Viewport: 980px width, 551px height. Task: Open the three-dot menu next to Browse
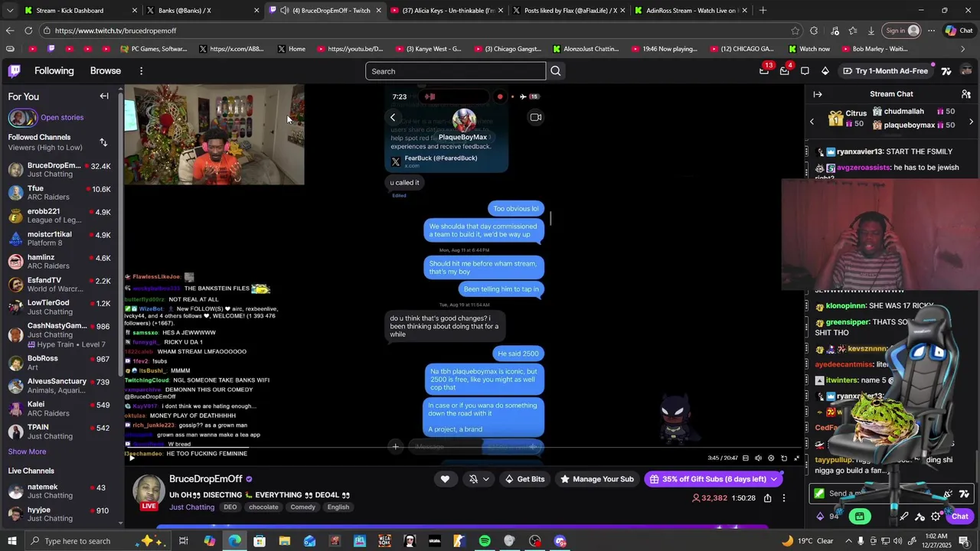pyautogui.click(x=141, y=71)
